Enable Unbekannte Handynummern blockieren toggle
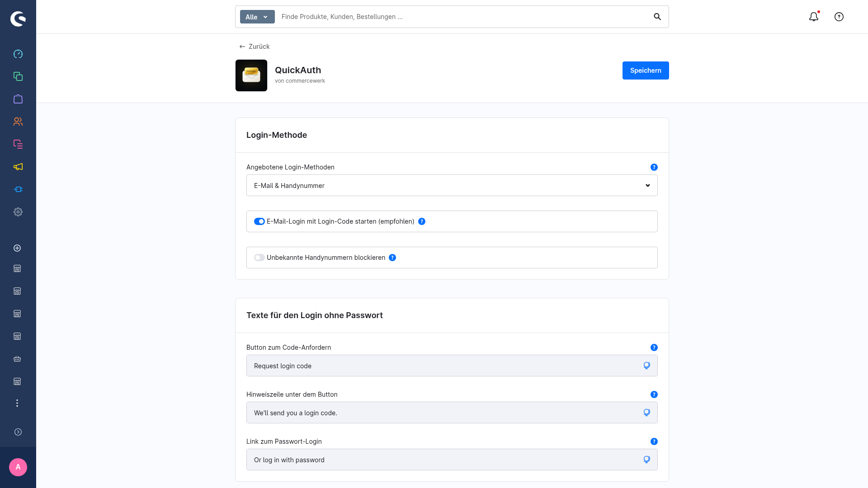868x488 pixels. coord(259,258)
